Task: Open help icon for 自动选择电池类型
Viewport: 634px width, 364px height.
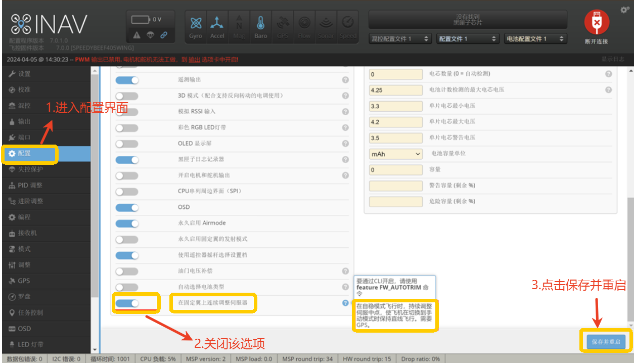Action: point(345,287)
